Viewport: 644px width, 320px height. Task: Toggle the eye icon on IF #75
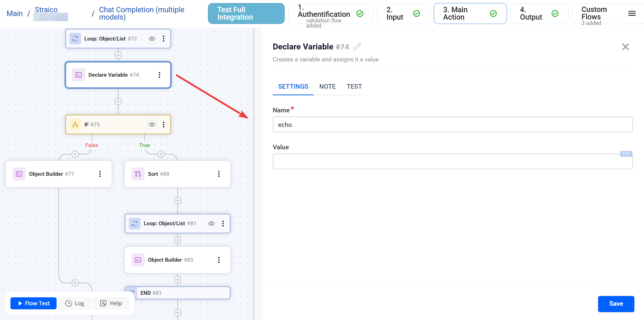(152, 125)
